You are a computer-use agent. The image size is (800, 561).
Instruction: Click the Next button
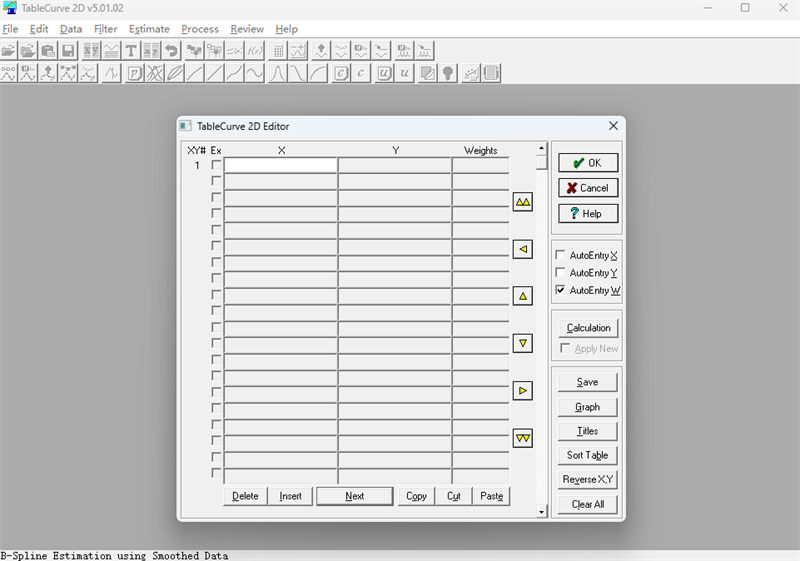[355, 496]
